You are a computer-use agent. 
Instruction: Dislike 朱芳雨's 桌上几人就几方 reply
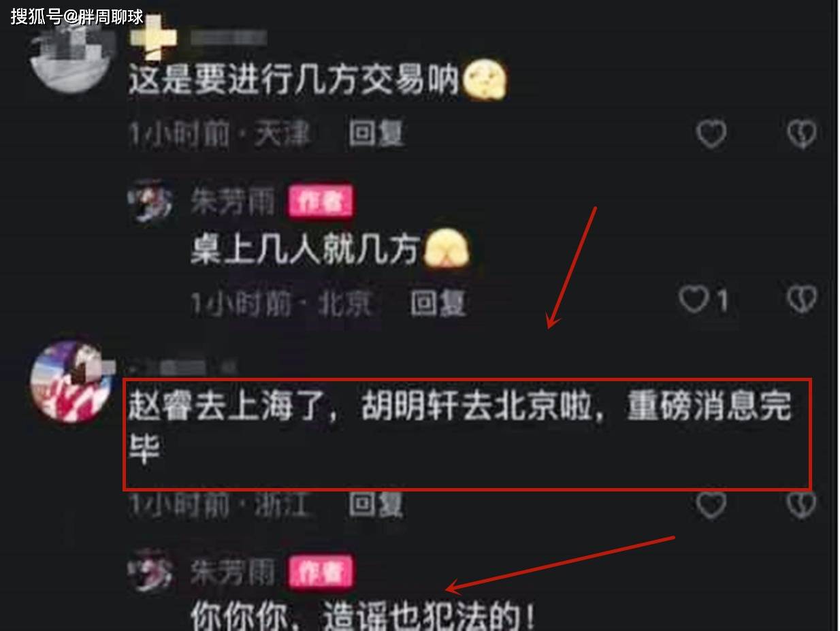[x=802, y=299]
